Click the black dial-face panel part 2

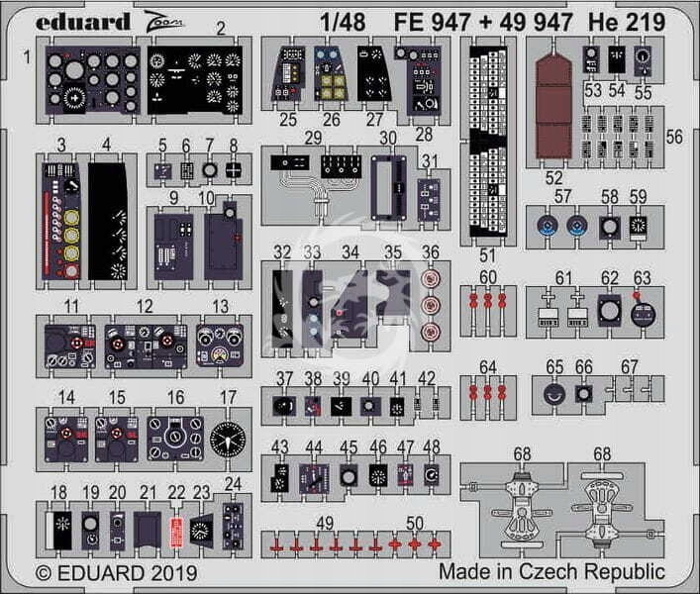[195, 79]
